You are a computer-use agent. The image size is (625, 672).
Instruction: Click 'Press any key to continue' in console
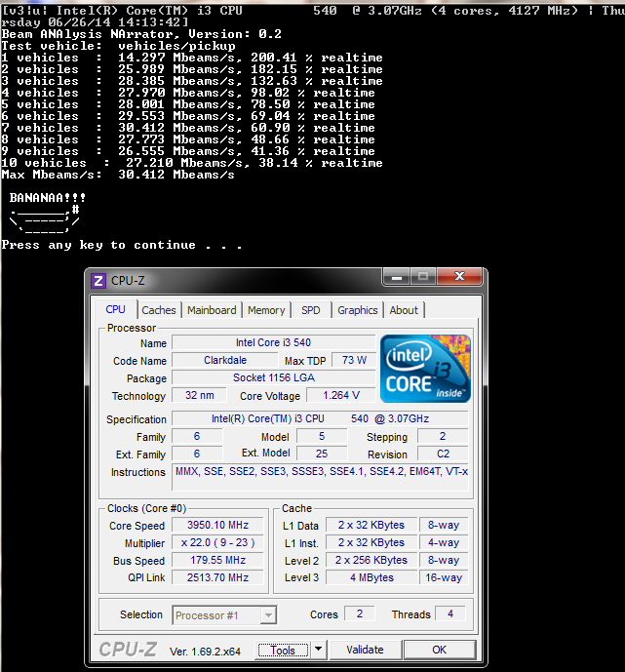pos(122,245)
